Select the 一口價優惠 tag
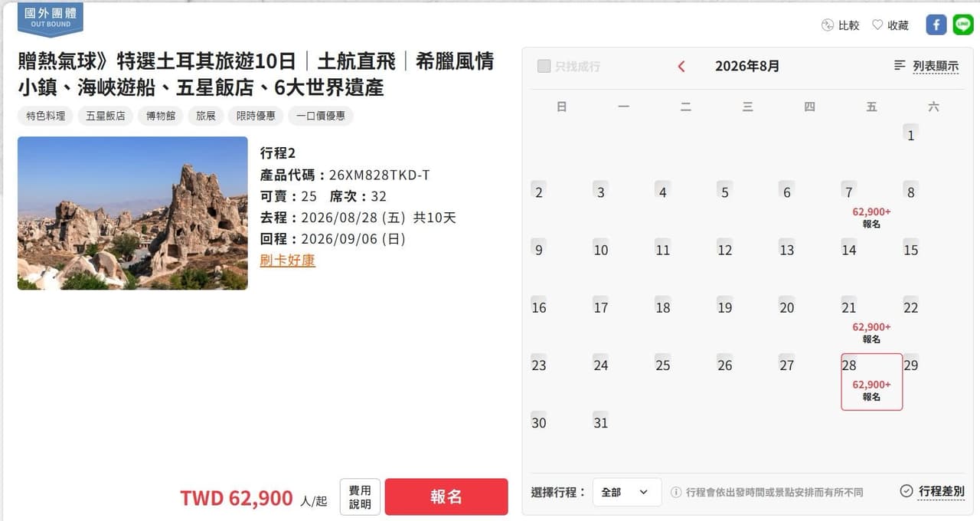Screen dimensions: 980x521 pyautogui.click(x=321, y=116)
